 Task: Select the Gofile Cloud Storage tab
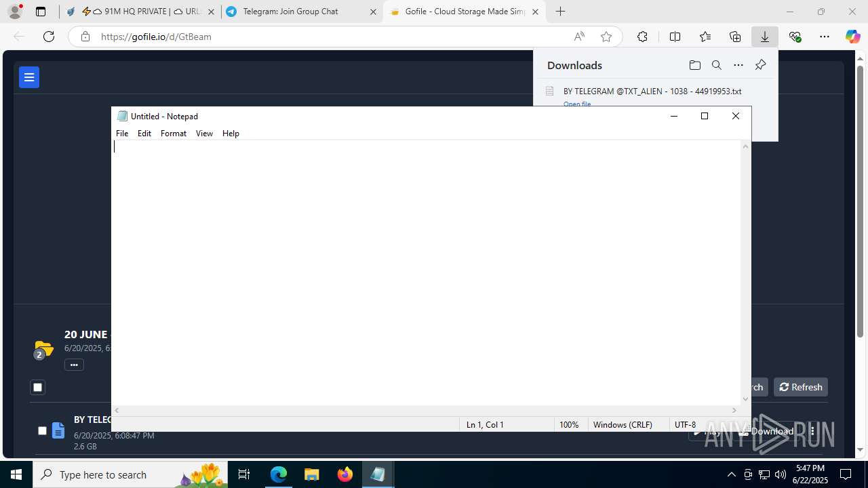click(464, 12)
